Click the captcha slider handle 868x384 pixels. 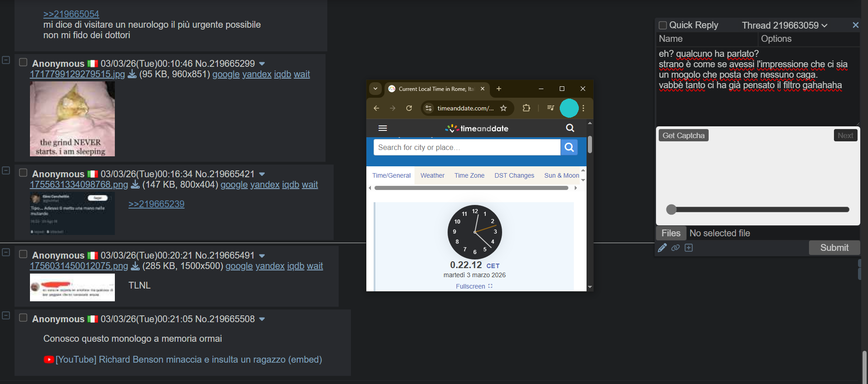click(x=671, y=209)
